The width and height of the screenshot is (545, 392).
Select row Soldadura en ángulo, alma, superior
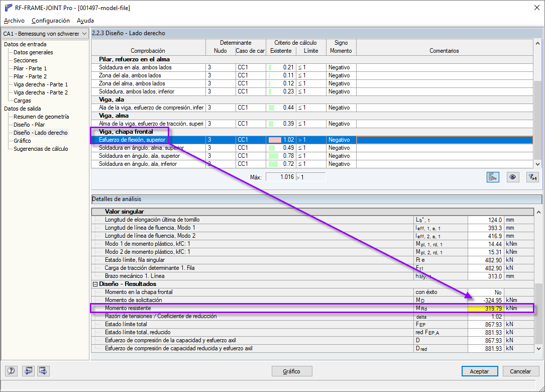pyautogui.click(x=312, y=148)
